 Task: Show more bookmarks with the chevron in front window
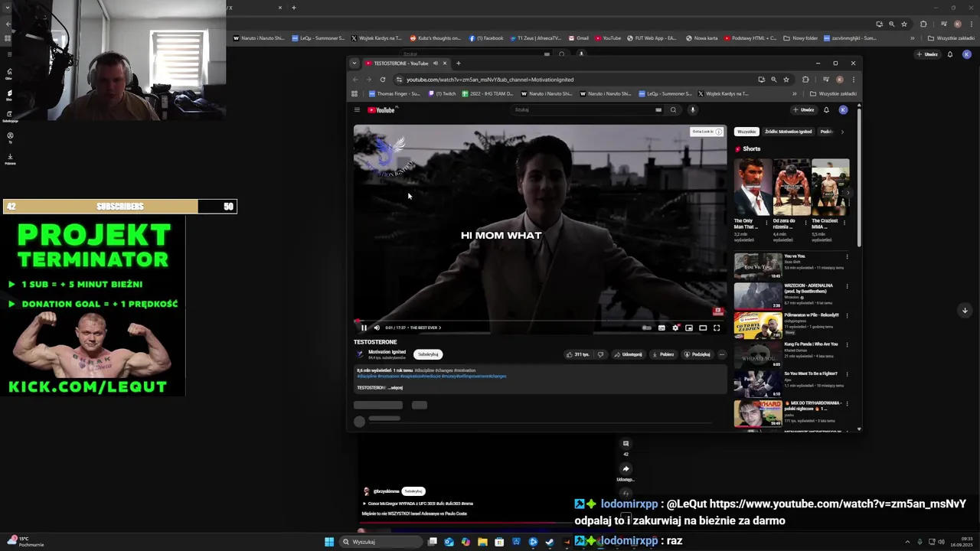click(x=794, y=94)
